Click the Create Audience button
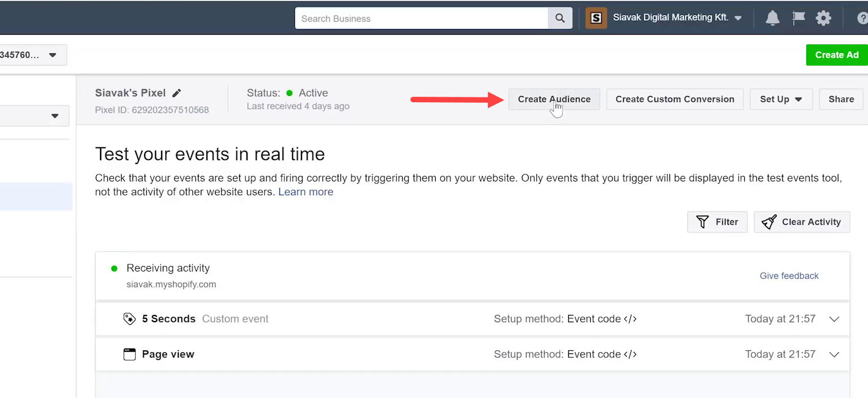 554,99
